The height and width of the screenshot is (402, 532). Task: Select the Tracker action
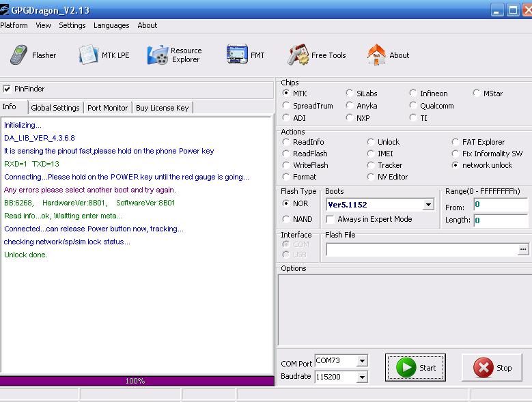coord(371,165)
